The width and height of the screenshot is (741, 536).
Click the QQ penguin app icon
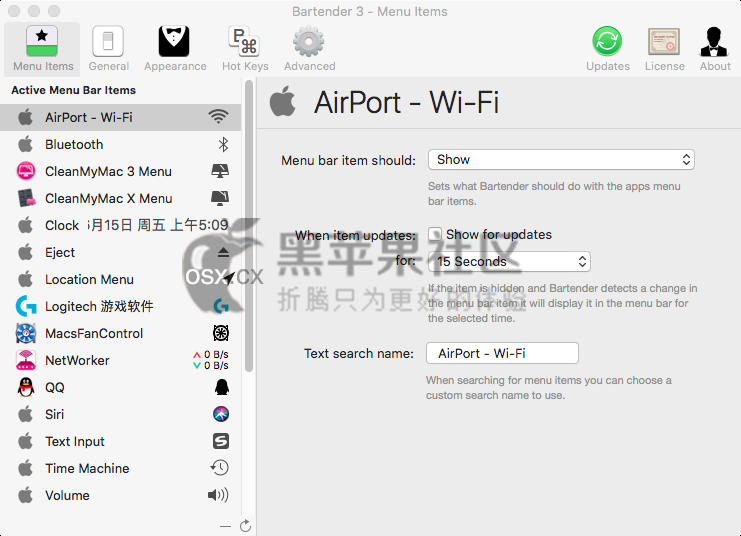26,387
